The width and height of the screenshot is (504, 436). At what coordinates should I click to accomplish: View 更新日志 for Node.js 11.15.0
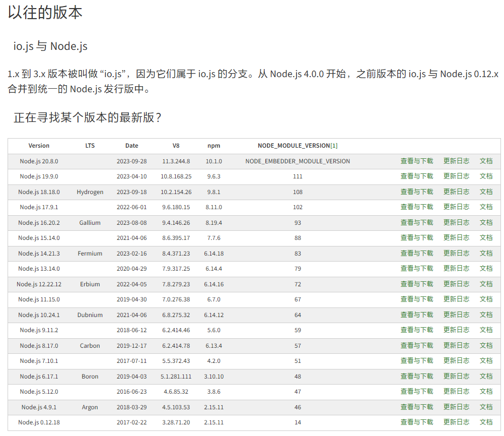tap(456, 299)
